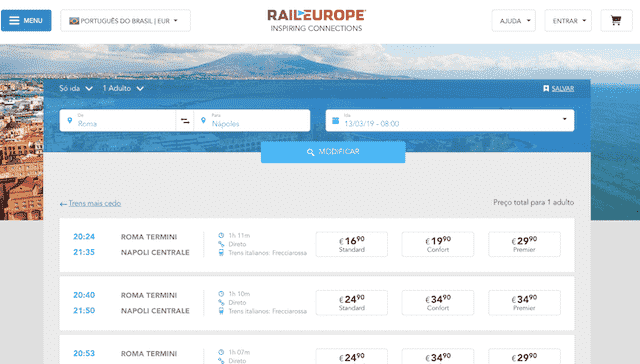Click the bookmark Salvar icon
Image resolution: width=640 pixels, height=364 pixels.
tap(546, 89)
